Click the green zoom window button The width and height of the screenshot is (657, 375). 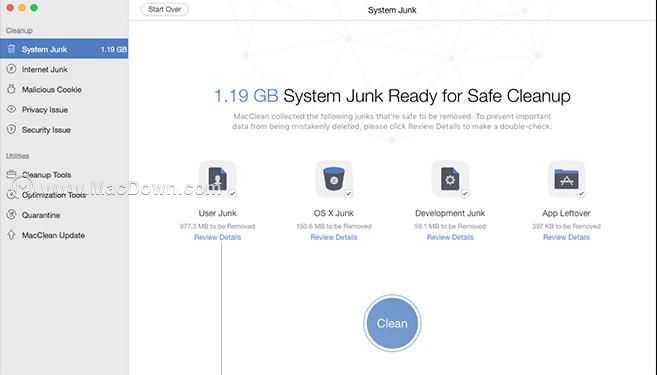(34, 8)
